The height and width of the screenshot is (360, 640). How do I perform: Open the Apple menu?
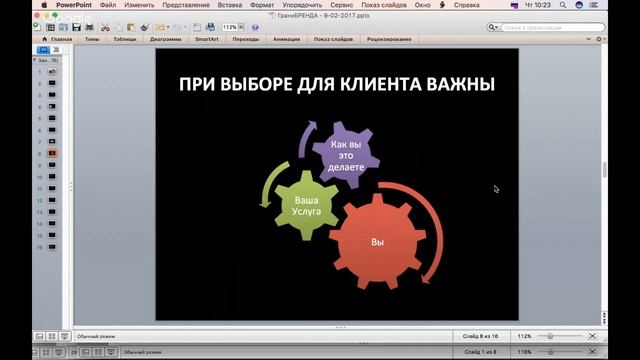coord(44,5)
